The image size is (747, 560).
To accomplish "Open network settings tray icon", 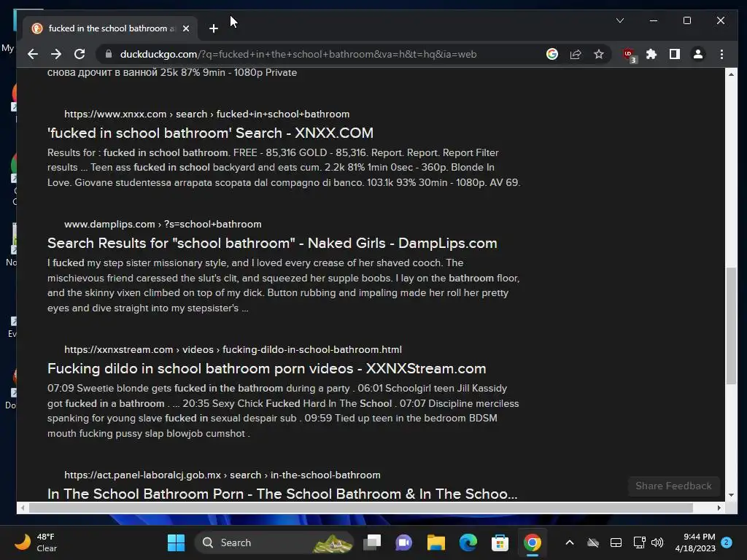I will (639, 542).
